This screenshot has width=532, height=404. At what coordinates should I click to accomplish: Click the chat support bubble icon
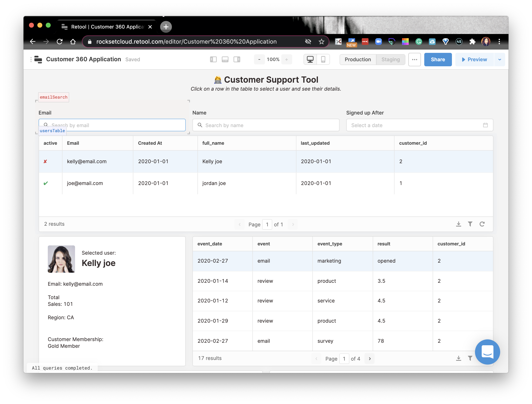click(487, 352)
